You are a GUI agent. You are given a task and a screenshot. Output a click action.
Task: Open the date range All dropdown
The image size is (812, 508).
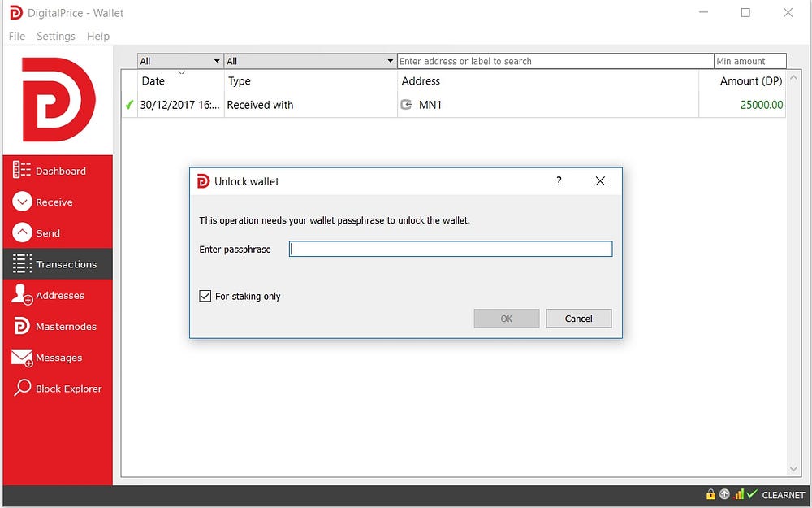[x=180, y=61]
